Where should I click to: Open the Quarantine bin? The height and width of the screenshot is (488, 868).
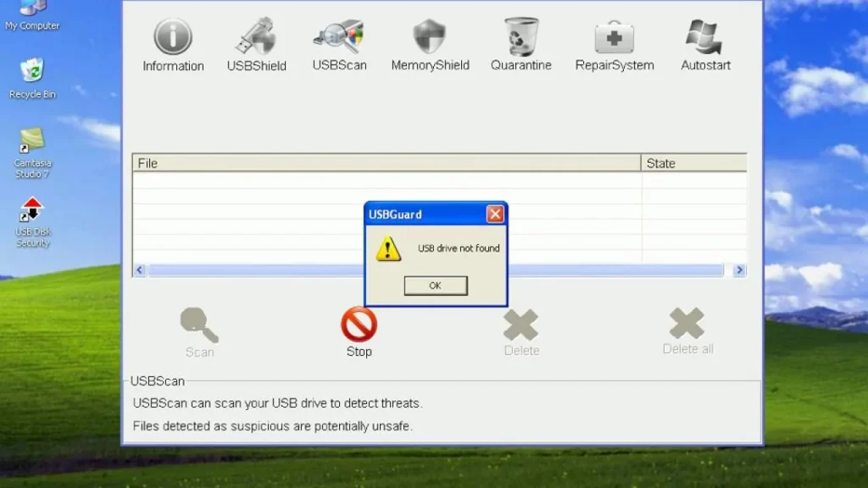point(521,45)
